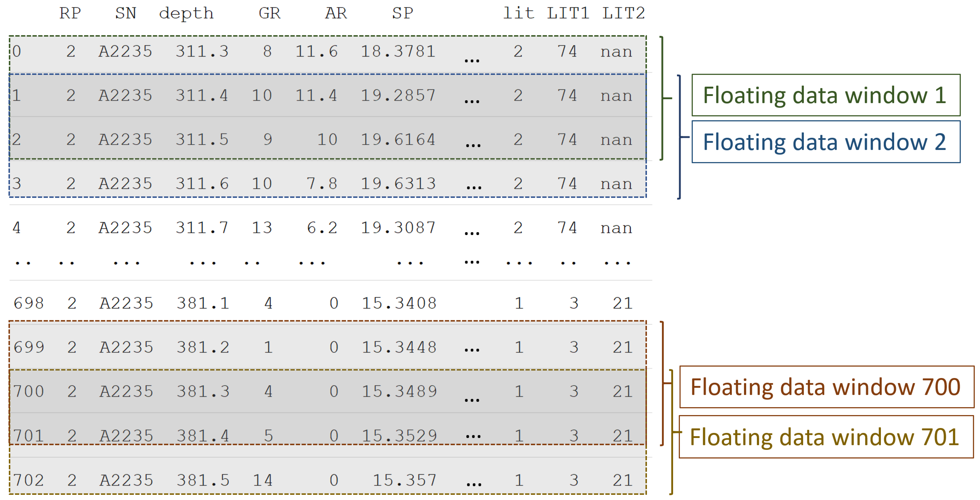Click the SN column header
Viewport: 980px width, 500px height.
click(x=125, y=13)
